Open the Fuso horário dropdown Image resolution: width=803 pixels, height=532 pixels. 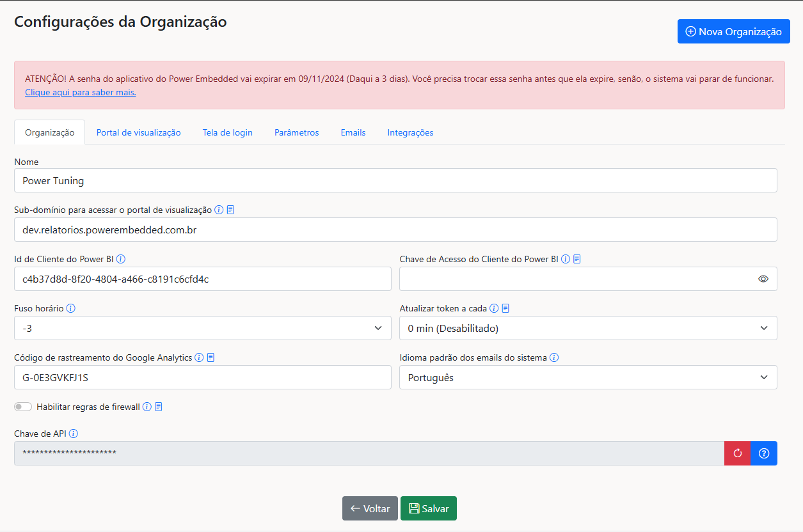point(203,328)
